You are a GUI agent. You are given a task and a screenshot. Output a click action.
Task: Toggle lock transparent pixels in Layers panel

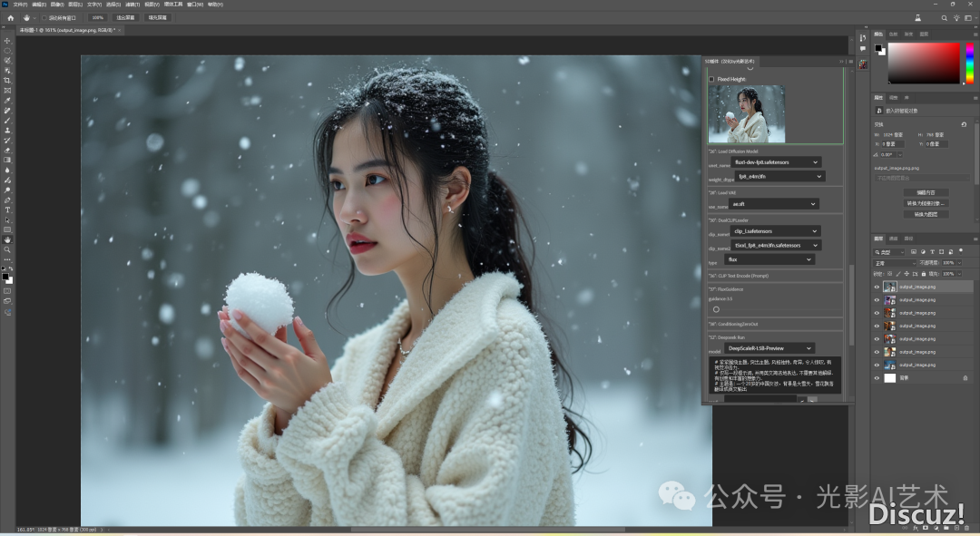tap(890, 274)
